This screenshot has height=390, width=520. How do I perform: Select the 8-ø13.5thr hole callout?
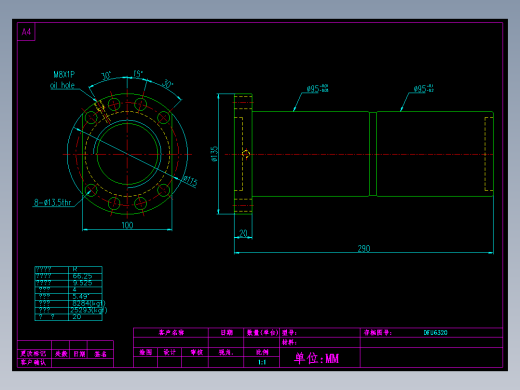(53, 202)
